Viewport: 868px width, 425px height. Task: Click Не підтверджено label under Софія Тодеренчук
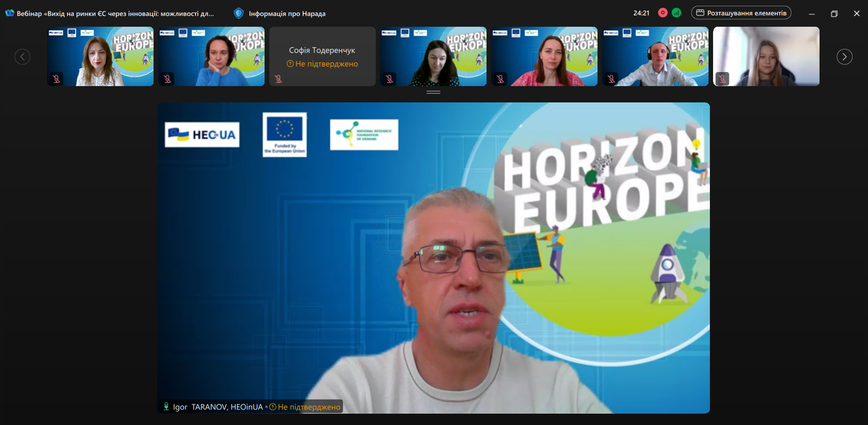322,64
